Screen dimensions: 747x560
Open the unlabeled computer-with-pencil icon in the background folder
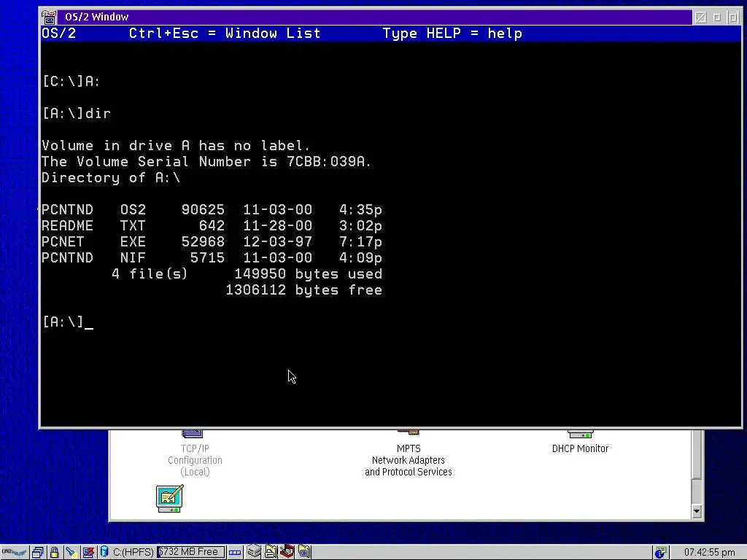pyautogui.click(x=169, y=499)
